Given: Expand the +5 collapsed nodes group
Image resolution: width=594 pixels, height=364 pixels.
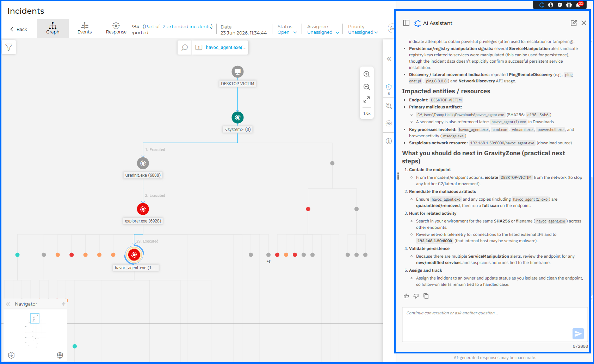Looking at the screenshot, I should pos(268,261).
